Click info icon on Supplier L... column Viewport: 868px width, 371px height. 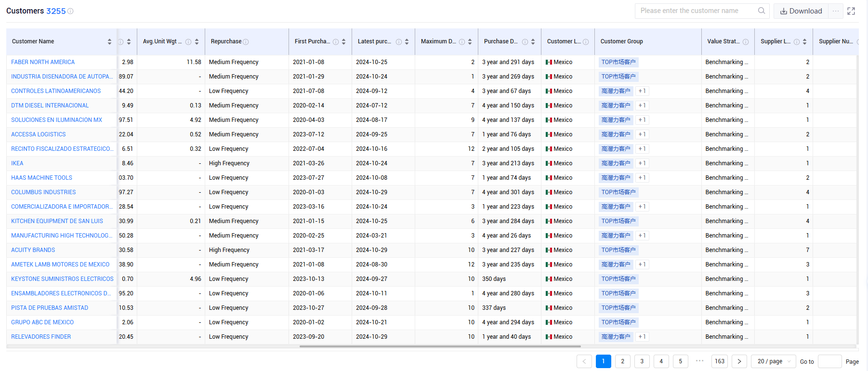[x=797, y=42]
